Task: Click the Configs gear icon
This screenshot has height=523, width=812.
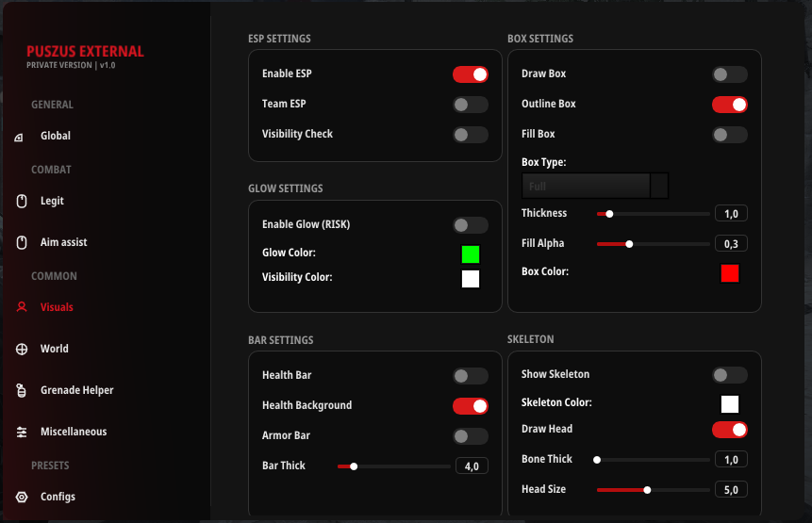Action: pos(22,497)
